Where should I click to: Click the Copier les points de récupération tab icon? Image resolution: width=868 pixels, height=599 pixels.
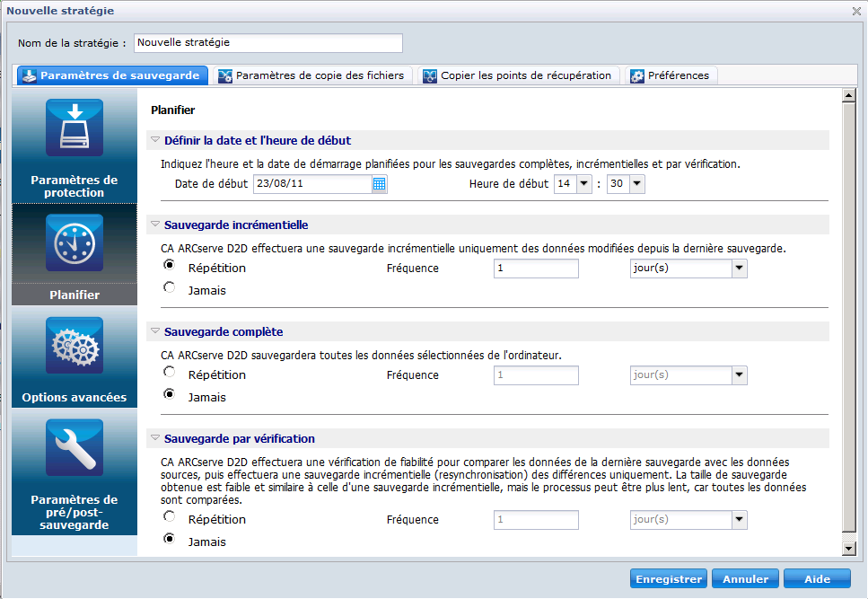pos(429,75)
